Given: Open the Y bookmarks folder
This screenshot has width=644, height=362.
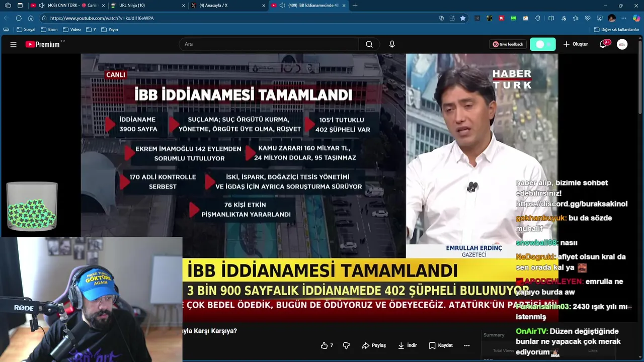Looking at the screenshot, I should tap(91, 30).
